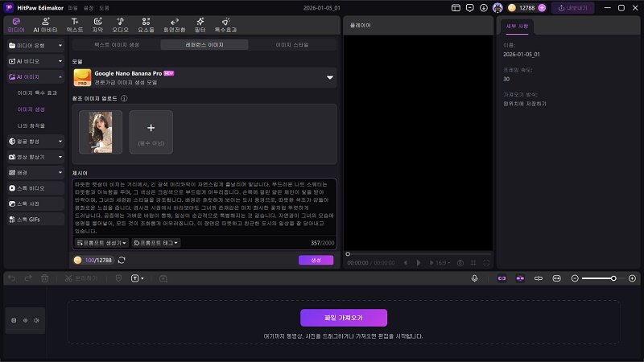Viewport: 644px width, 362px height.
Task: Open 나의 창작물 in sidebar
Action: pos(31,125)
